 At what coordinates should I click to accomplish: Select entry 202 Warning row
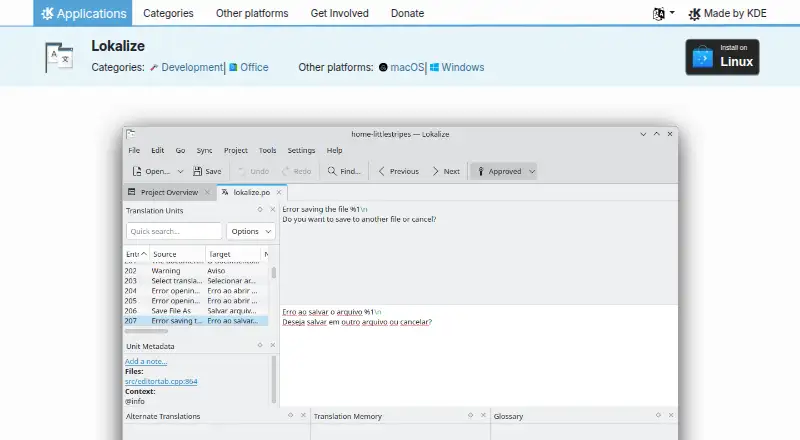196,271
